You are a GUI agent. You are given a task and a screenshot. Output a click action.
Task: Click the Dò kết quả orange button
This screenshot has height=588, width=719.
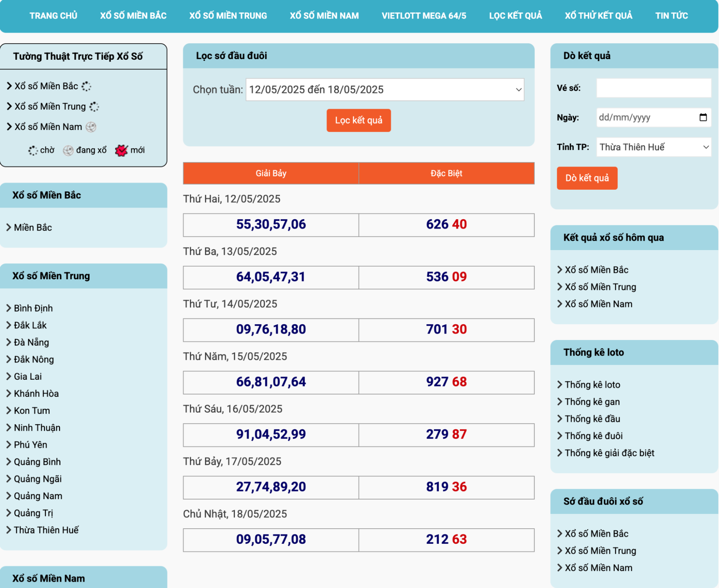587,178
